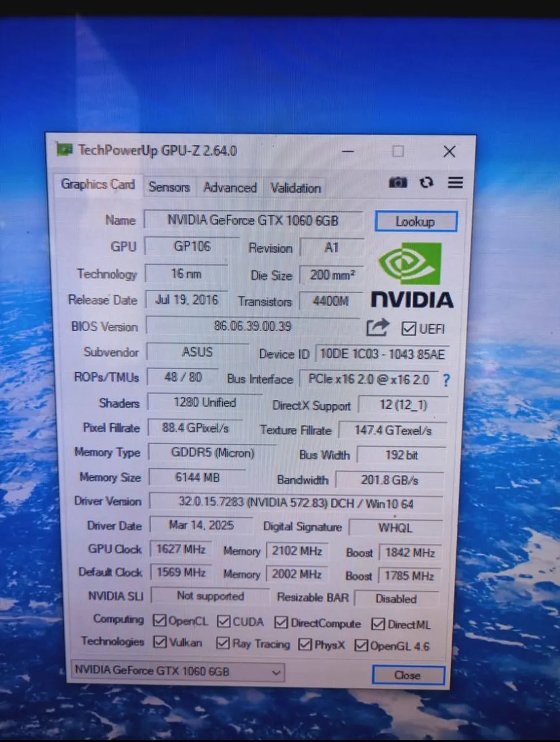This screenshot has height=742, width=560.
Task: Click the Texture Fillrate field 147.4 GTexel/s
Action: [393, 430]
